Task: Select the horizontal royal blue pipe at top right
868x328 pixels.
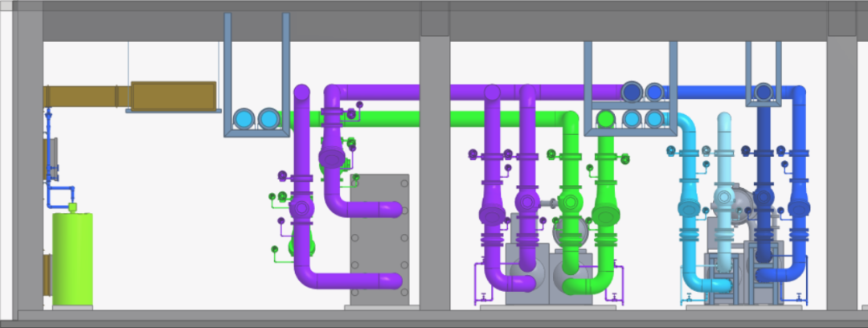Action: pyautogui.click(x=707, y=92)
